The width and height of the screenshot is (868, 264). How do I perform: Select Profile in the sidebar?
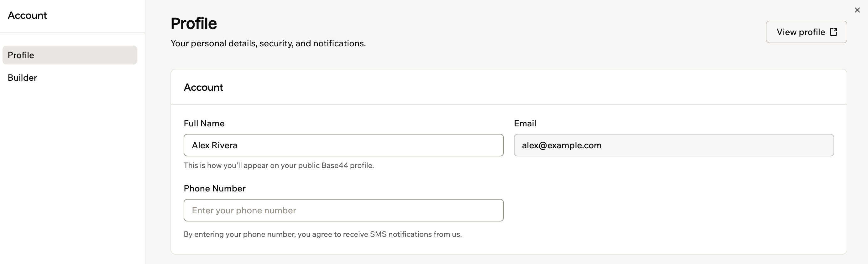click(x=70, y=55)
